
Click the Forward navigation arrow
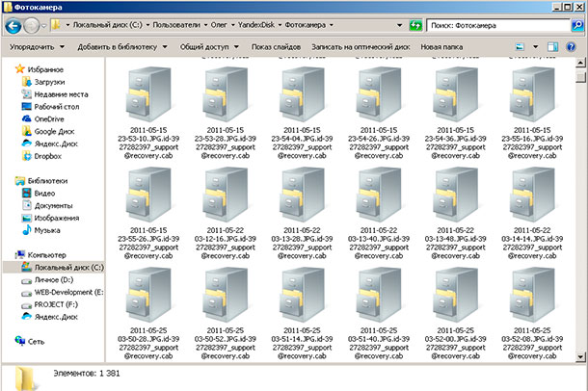point(32,26)
